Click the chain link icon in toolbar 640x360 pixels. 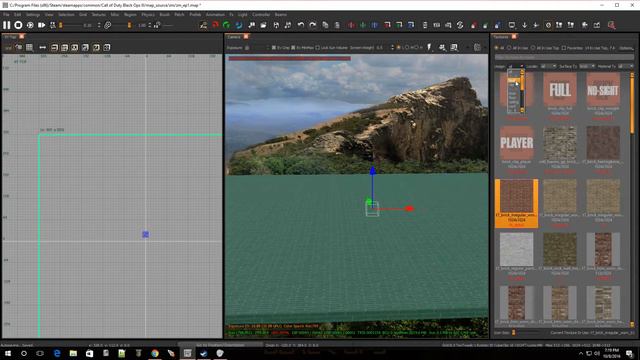click(x=107, y=25)
